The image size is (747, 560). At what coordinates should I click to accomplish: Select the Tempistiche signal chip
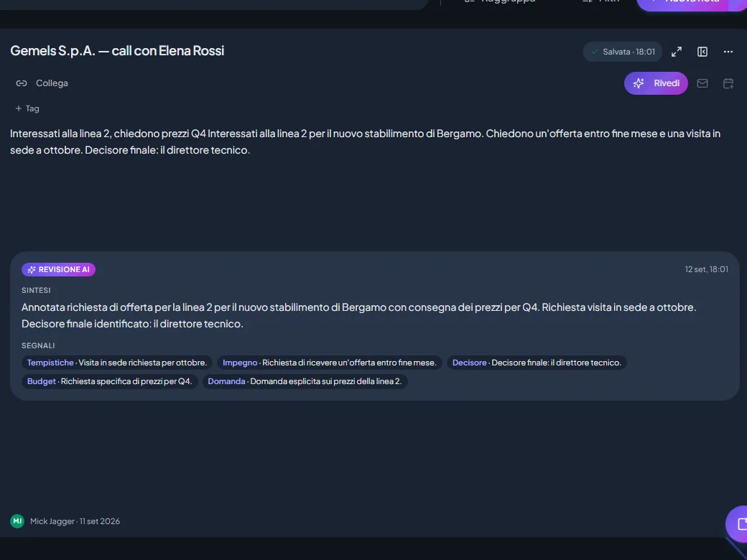pos(117,363)
